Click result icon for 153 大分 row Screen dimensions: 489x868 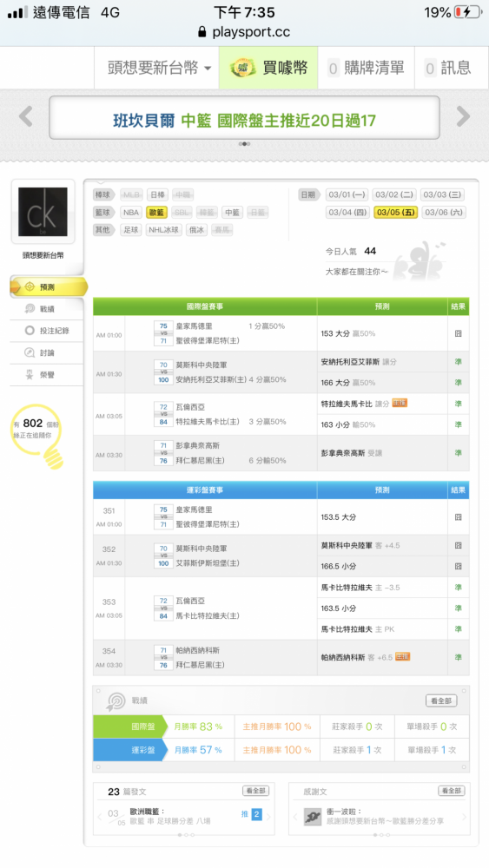coord(458,334)
